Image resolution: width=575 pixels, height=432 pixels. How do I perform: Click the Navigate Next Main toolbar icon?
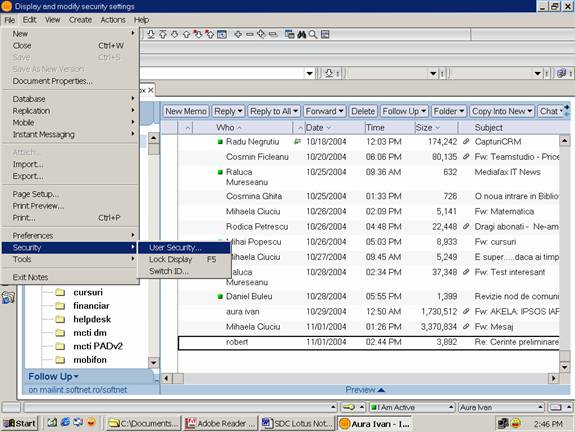click(x=151, y=34)
